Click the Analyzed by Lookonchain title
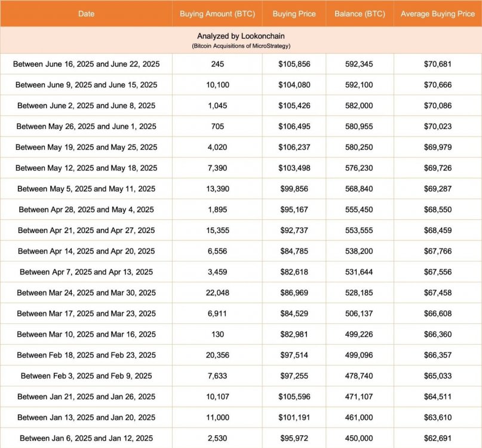 pyautogui.click(x=241, y=36)
